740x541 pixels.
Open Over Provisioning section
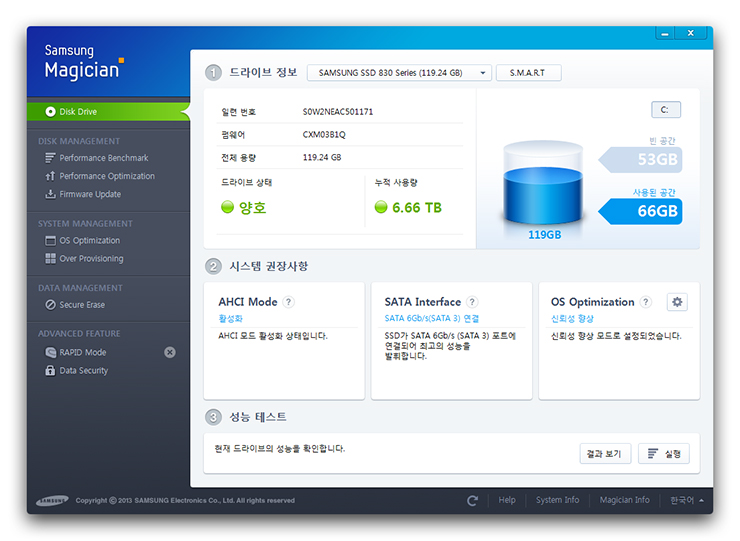coord(91,259)
